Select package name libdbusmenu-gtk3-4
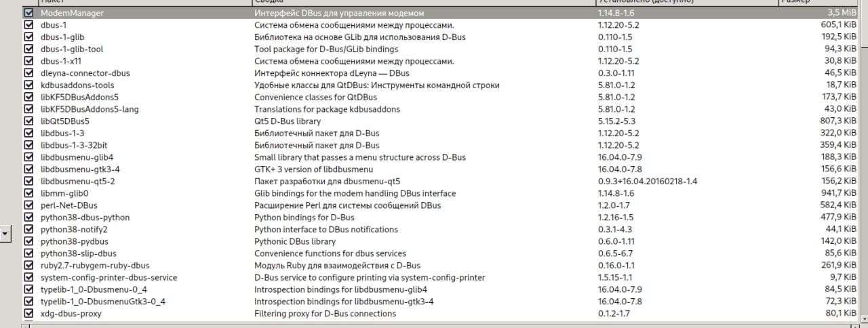 [80, 169]
